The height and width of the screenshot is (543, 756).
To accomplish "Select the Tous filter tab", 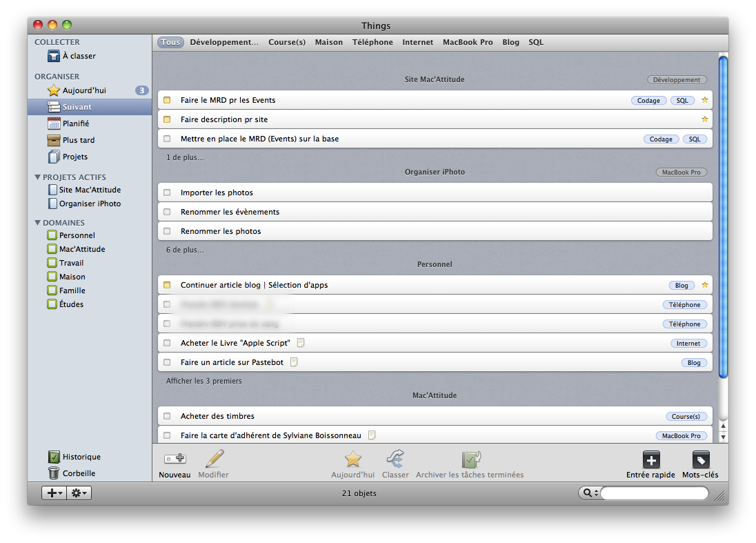I will [170, 42].
